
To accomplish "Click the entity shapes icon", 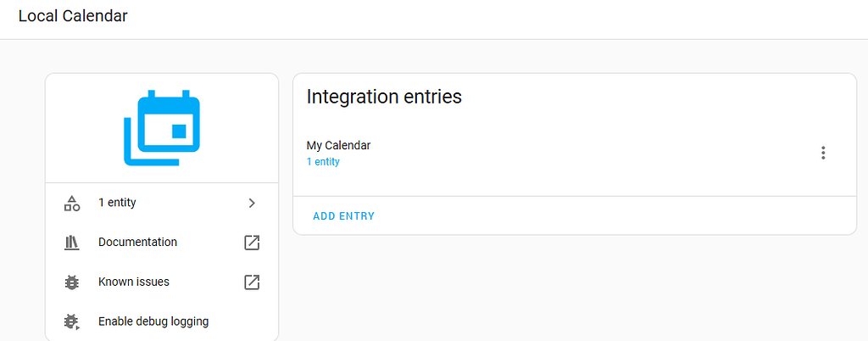I will click(72, 203).
